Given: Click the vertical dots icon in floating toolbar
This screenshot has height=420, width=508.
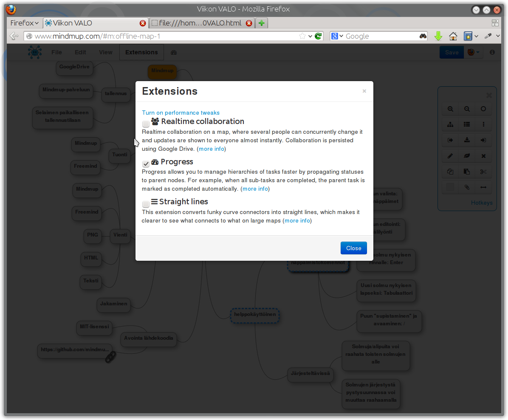Looking at the screenshot, I should 483,124.
